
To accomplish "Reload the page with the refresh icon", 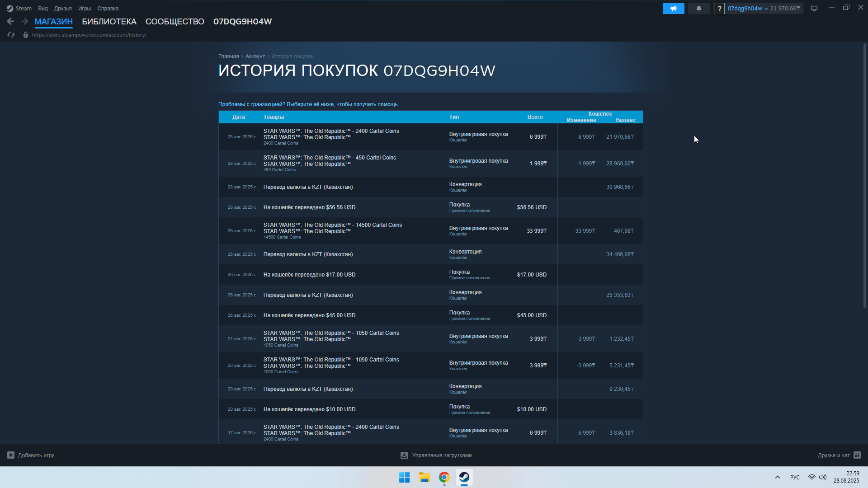I will pos(11,35).
